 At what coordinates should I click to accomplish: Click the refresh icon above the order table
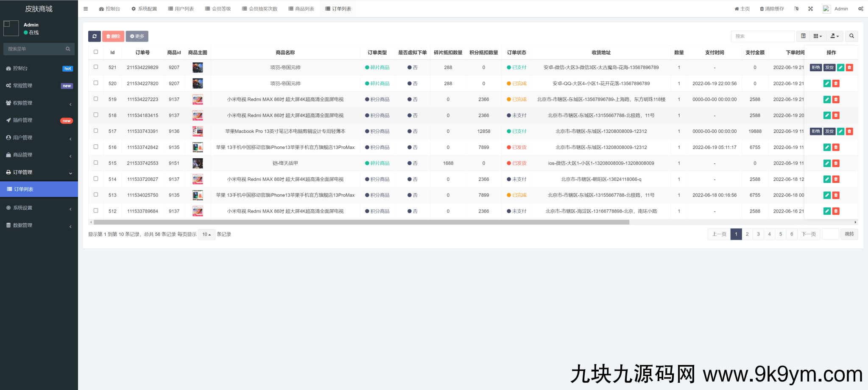tap(94, 36)
